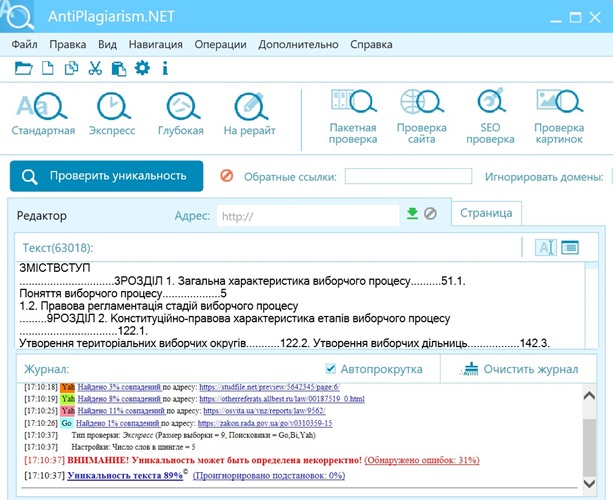Click the 'Обнаружено ошибок: 31%' link
Image resolution: width=613 pixels, height=500 pixels.
(x=422, y=460)
